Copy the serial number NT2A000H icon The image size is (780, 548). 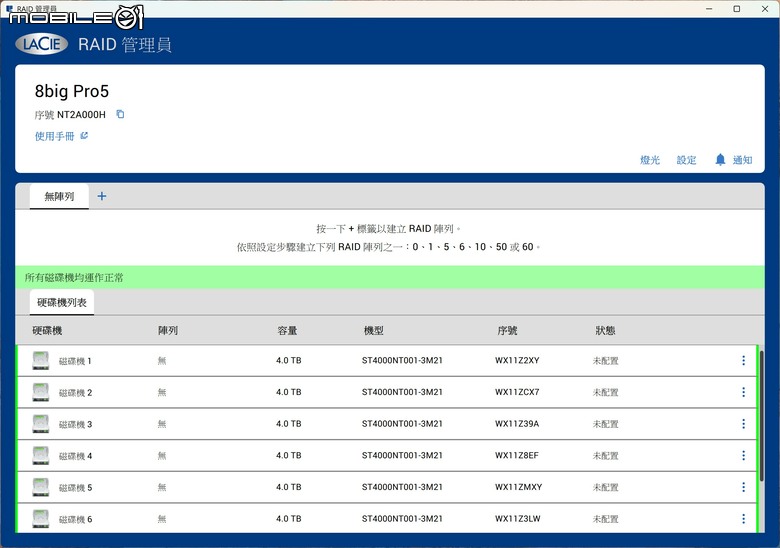tap(120, 114)
